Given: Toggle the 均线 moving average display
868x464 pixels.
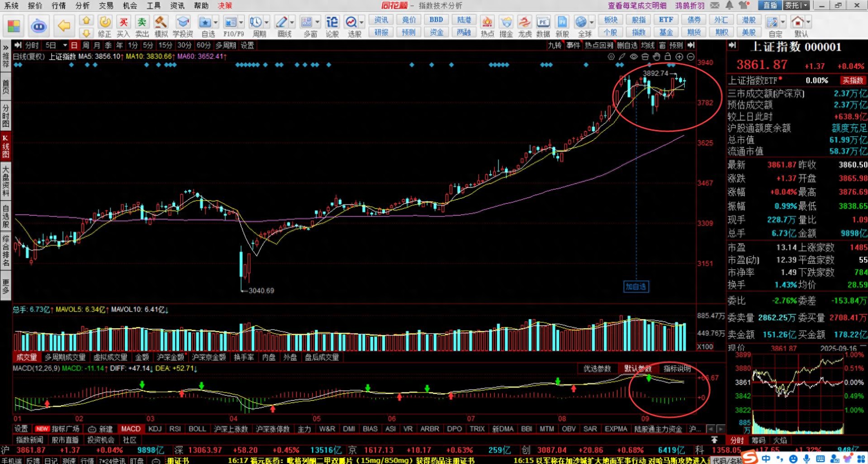Looking at the screenshot, I should click(648, 45).
